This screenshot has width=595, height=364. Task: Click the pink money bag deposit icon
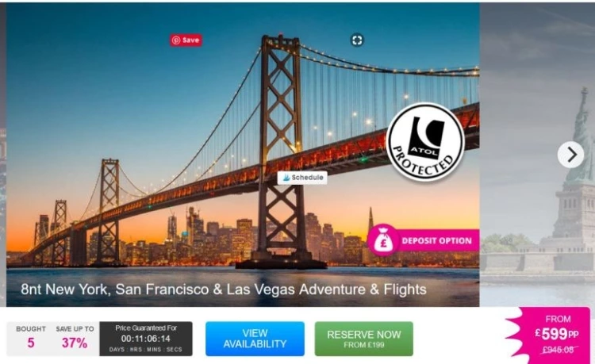pos(383,240)
